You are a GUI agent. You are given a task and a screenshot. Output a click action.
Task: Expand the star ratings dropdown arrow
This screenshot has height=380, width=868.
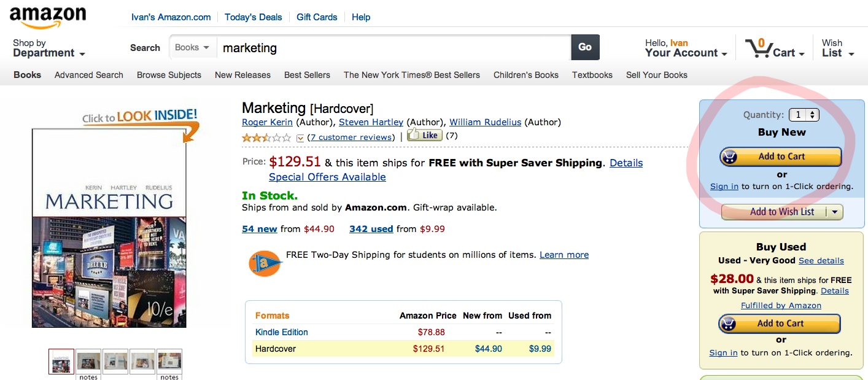(x=300, y=138)
